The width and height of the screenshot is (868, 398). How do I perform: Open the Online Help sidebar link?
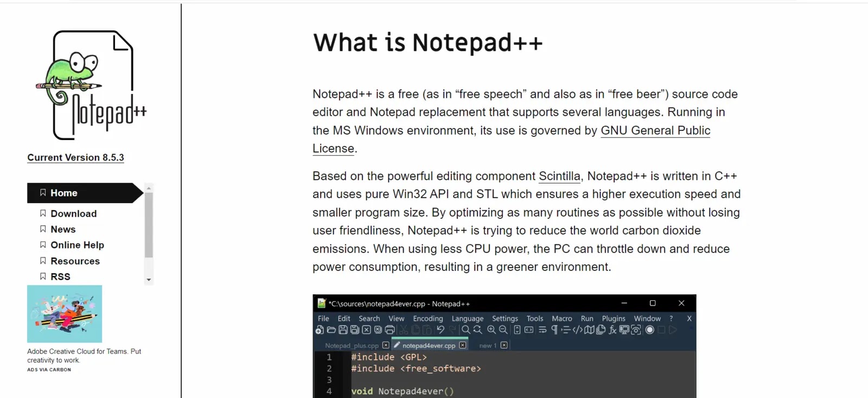coord(77,245)
